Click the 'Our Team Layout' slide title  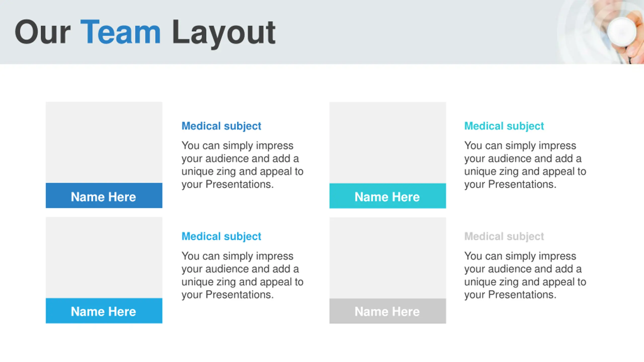pyautogui.click(x=145, y=33)
